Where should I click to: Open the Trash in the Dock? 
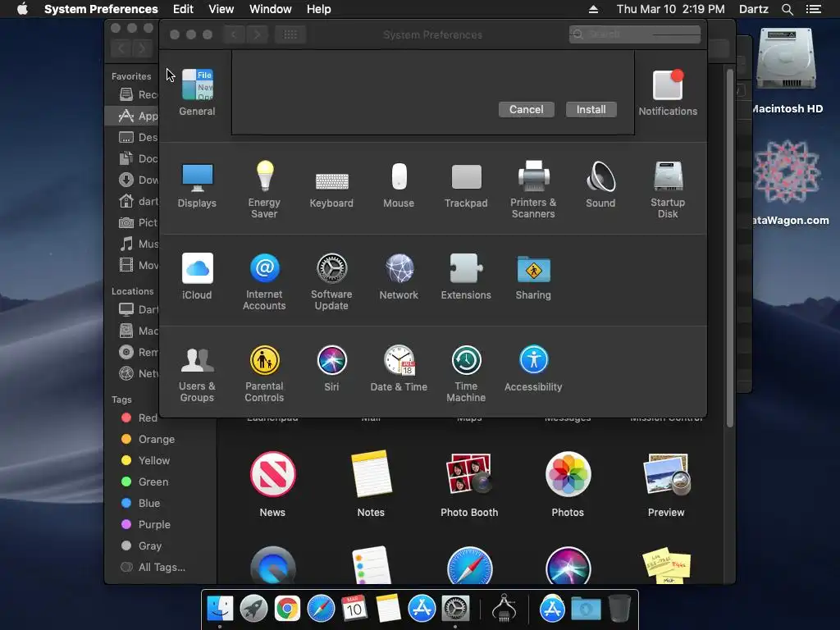(x=620, y=609)
